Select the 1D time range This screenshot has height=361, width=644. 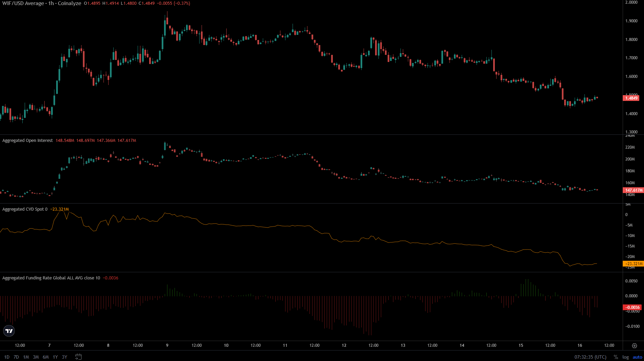[7, 357]
